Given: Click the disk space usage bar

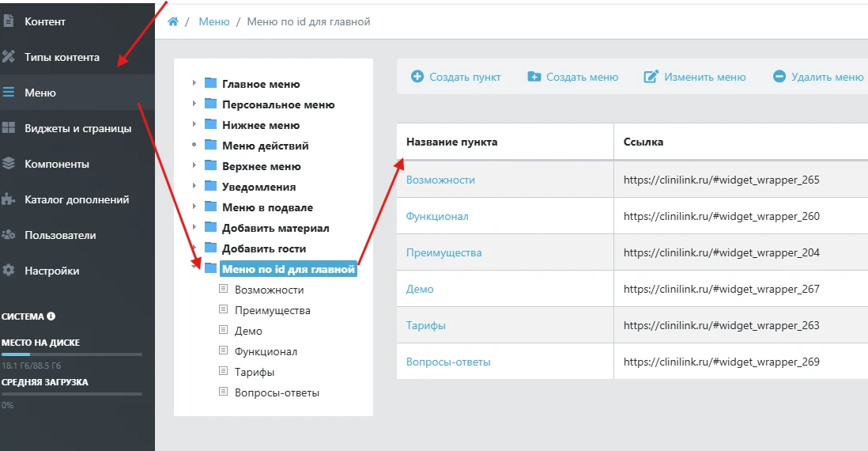Looking at the screenshot, I should (72, 354).
